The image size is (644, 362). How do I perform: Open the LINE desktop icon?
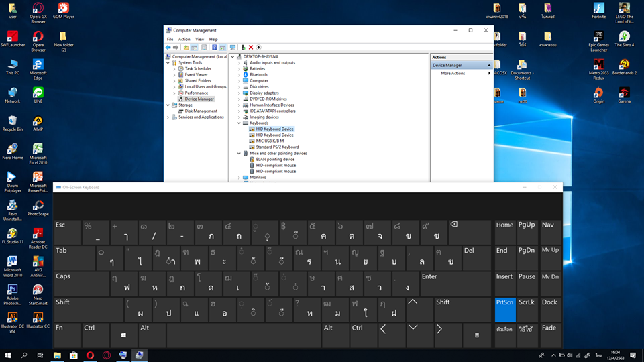pos(38,95)
